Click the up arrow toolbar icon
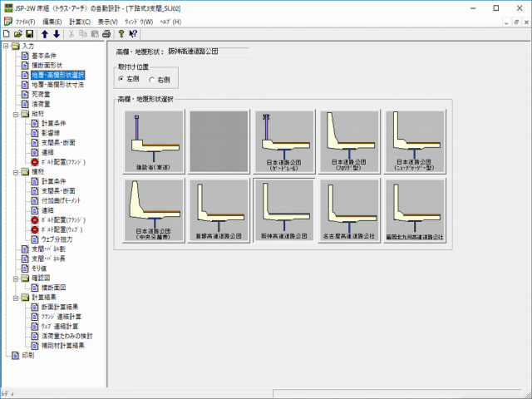532x399 pixels. click(45, 33)
